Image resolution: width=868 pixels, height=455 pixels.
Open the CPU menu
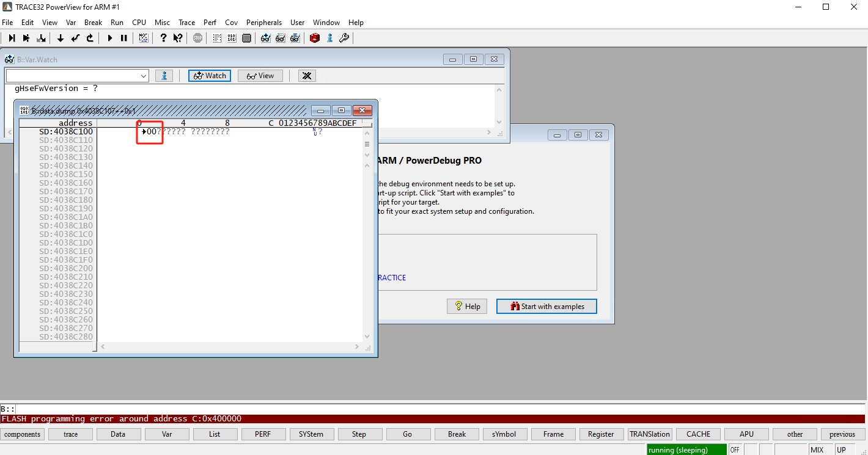139,22
